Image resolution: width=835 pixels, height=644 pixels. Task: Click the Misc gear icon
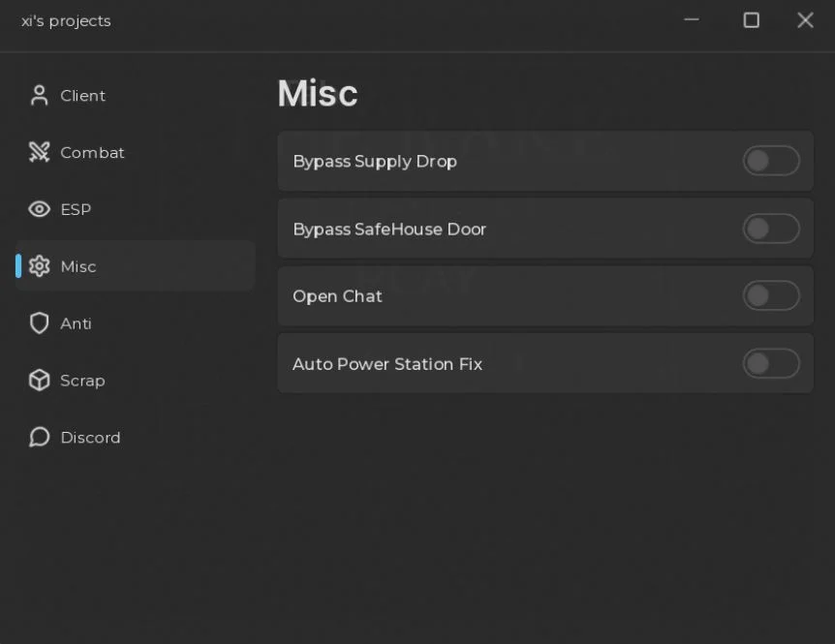(x=39, y=266)
